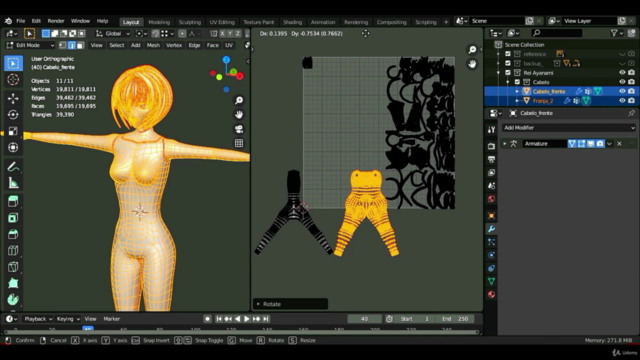640x360 pixels.
Task: Select the Poly Build tool
Action: click(x=13, y=283)
